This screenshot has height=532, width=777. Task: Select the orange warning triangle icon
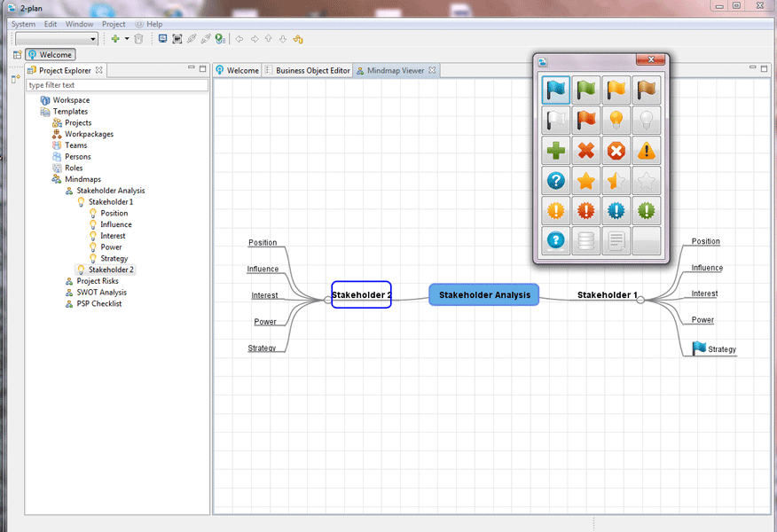[x=647, y=150]
